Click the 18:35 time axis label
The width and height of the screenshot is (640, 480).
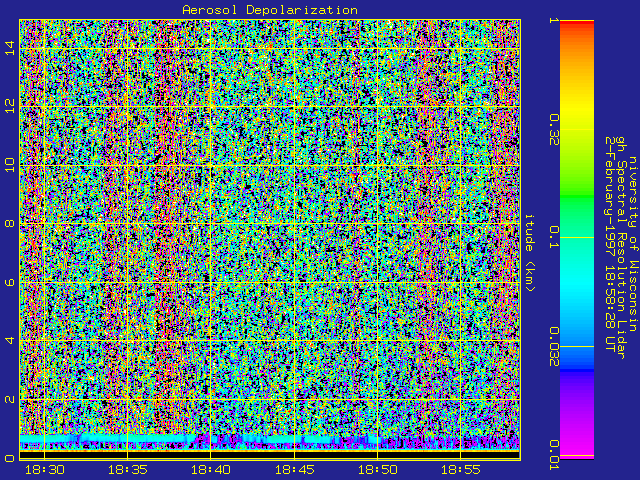coord(128,469)
